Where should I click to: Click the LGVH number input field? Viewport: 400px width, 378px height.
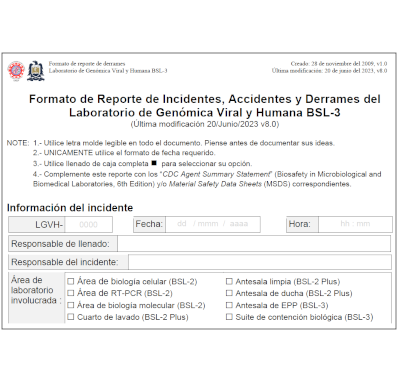click(x=89, y=225)
